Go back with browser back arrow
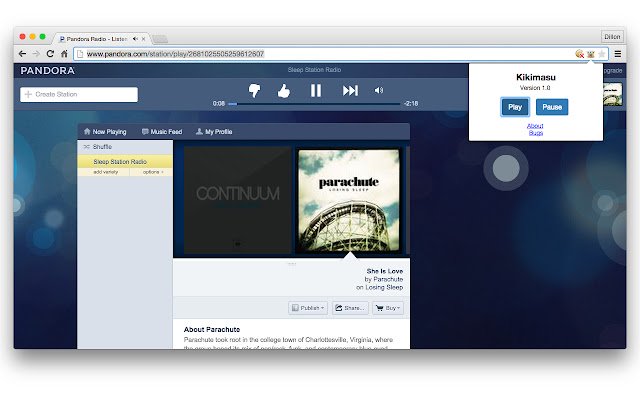 [x=22, y=53]
